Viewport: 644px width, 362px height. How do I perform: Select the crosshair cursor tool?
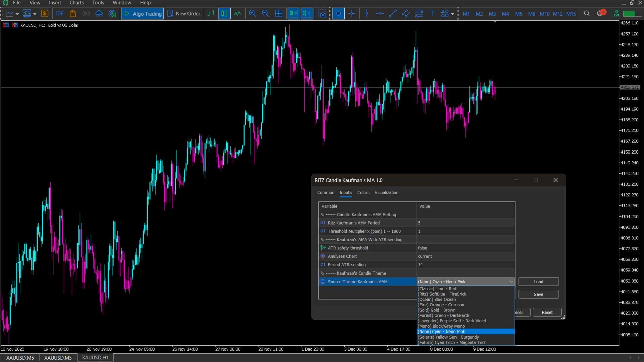coord(352,14)
